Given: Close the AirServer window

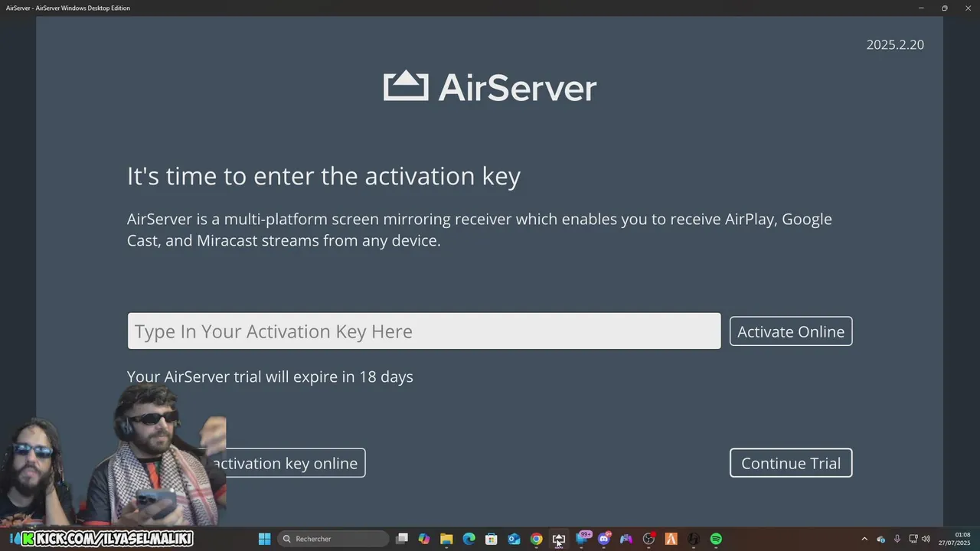Looking at the screenshot, I should pyautogui.click(x=968, y=8).
